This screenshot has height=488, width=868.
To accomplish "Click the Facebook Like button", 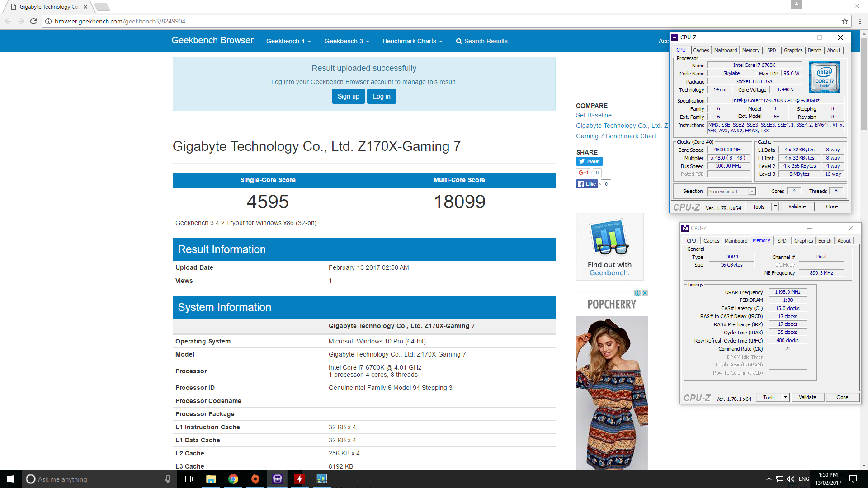I will (x=587, y=184).
